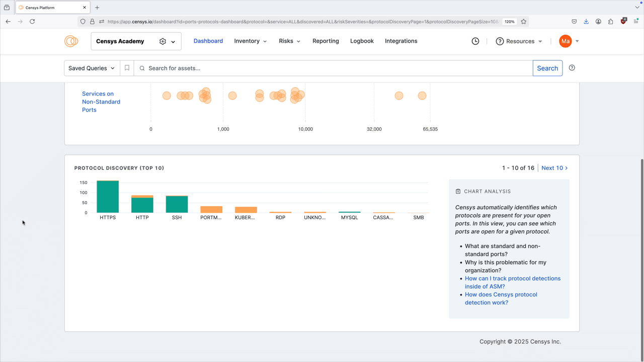Click the Chart Analysis clipboard icon
Screen dimensions: 644x362
(458, 192)
